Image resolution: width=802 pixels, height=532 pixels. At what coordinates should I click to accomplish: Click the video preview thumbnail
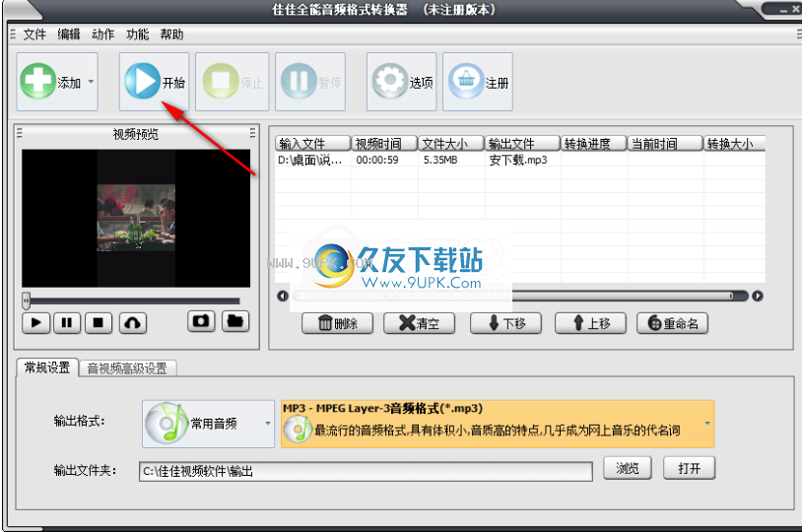pos(136,218)
